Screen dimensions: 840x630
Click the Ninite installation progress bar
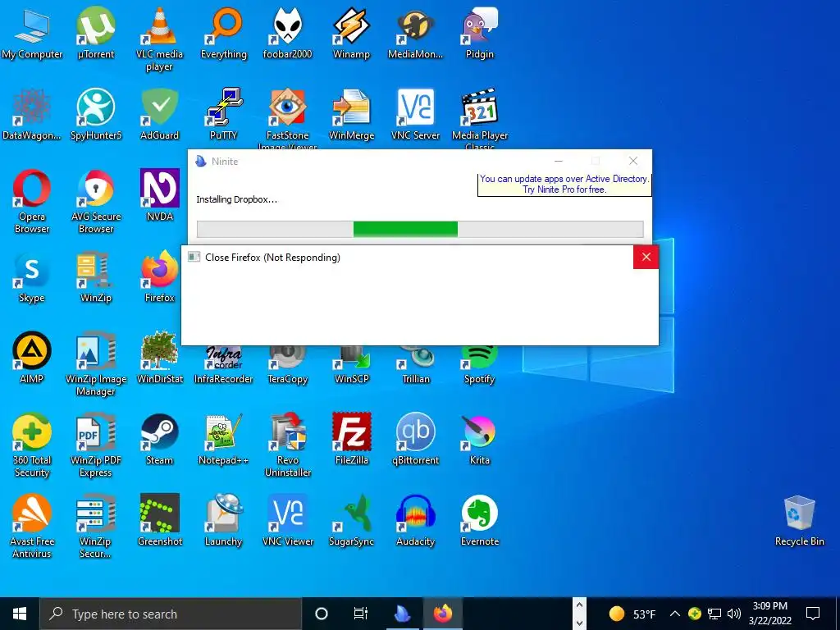point(420,230)
